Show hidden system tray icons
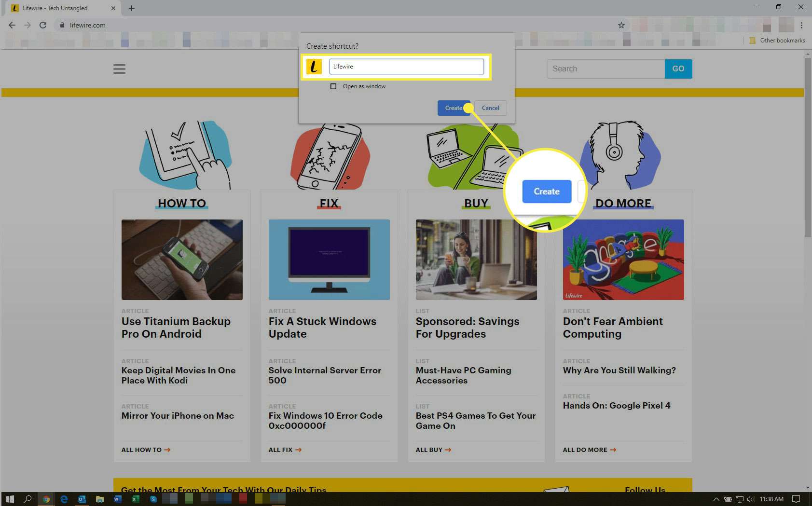812x506 pixels. tap(716, 499)
